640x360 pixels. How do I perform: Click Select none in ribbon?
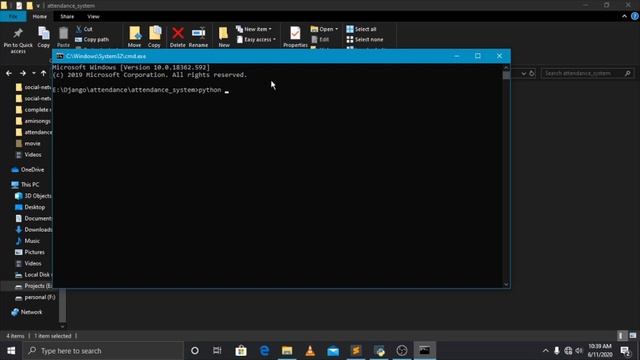pyautogui.click(x=364, y=40)
